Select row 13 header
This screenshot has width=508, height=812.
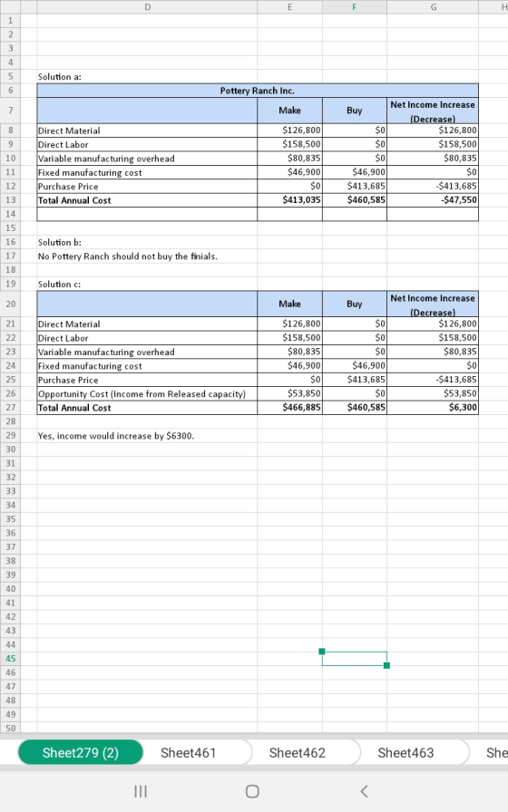click(x=10, y=200)
